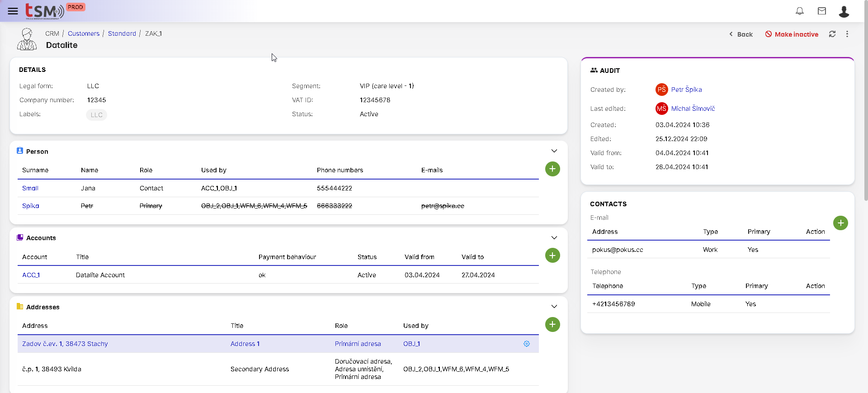The height and width of the screenshot is (393, 868).
Task: Collapse the Accounts section
Action: [x=554, y=238]
